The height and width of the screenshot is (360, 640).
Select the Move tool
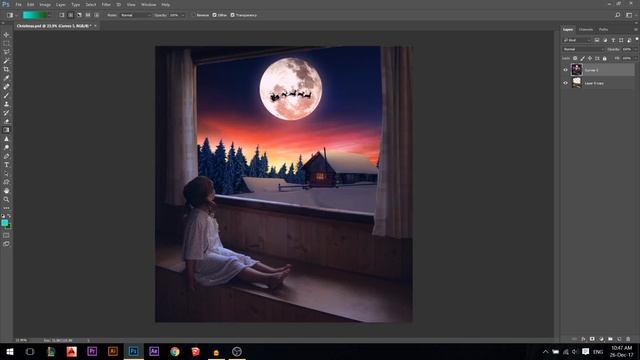pyautogui.click(x=6, y=35)
